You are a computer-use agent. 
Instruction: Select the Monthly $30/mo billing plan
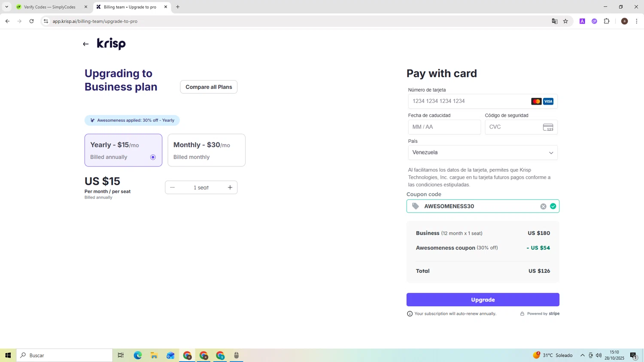click(x=207, y=150)
